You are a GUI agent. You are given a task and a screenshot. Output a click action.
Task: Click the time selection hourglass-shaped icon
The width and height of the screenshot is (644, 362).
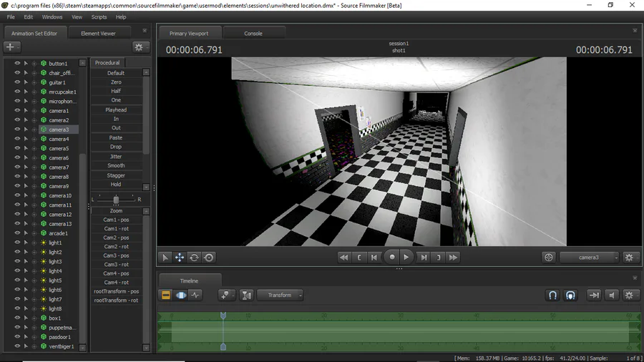pos(246,295)
